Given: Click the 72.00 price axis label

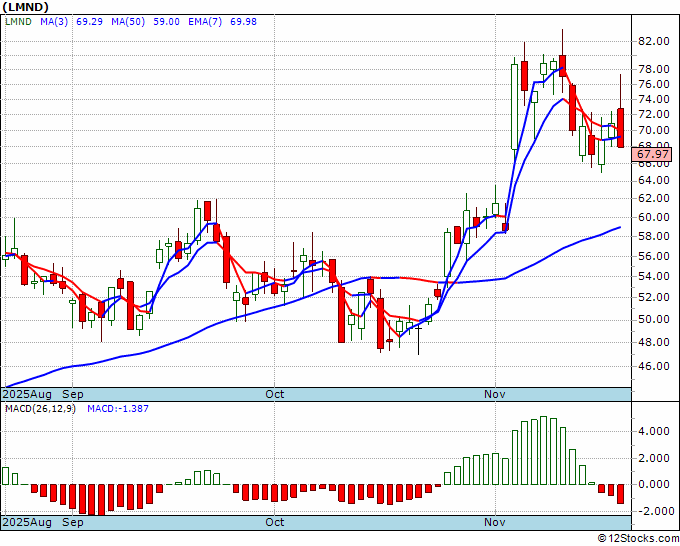Looking at the screenshot, I should (654, 114).
